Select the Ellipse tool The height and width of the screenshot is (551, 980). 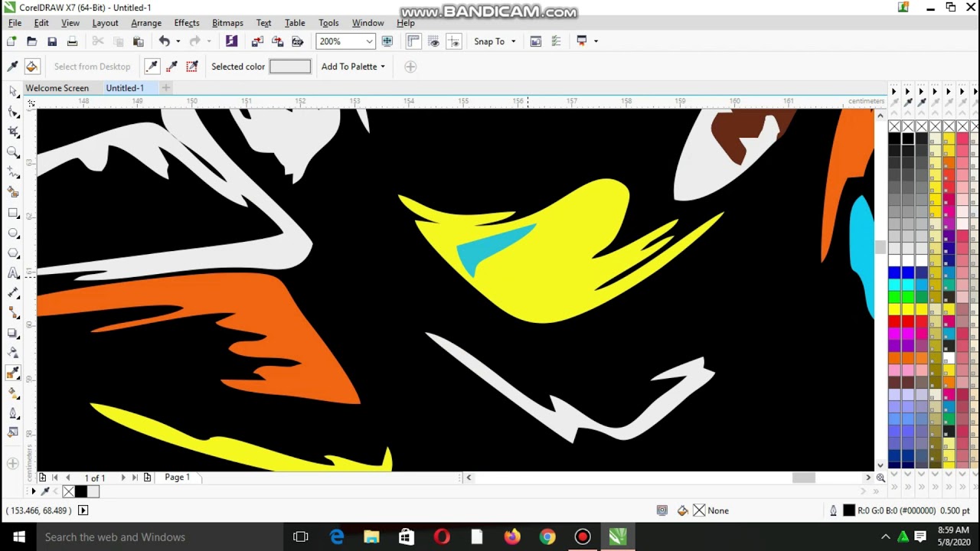click(x=13, y=233)
